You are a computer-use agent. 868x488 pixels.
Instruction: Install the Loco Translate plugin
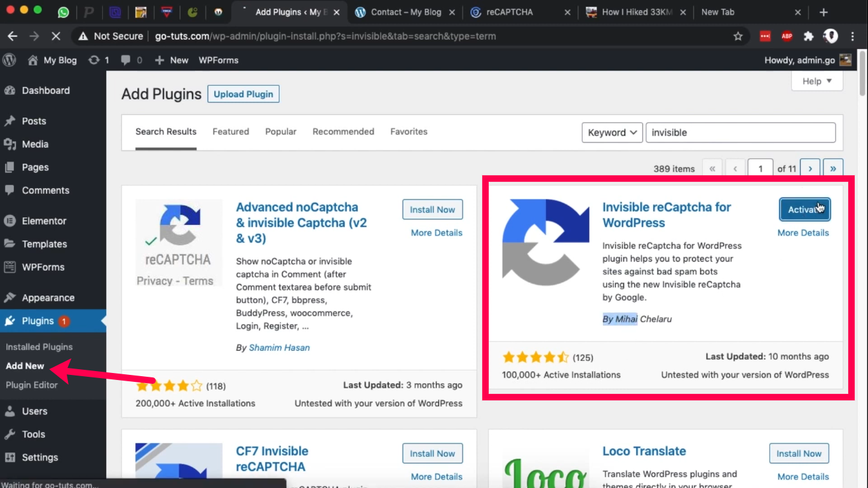(799, 454)
